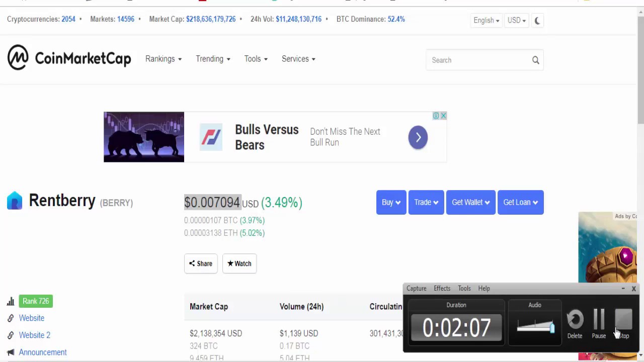Screen dimensions: 644x362
Task: Click link icon beside Website
Action: pyautogui.click(x=11, y=318)
